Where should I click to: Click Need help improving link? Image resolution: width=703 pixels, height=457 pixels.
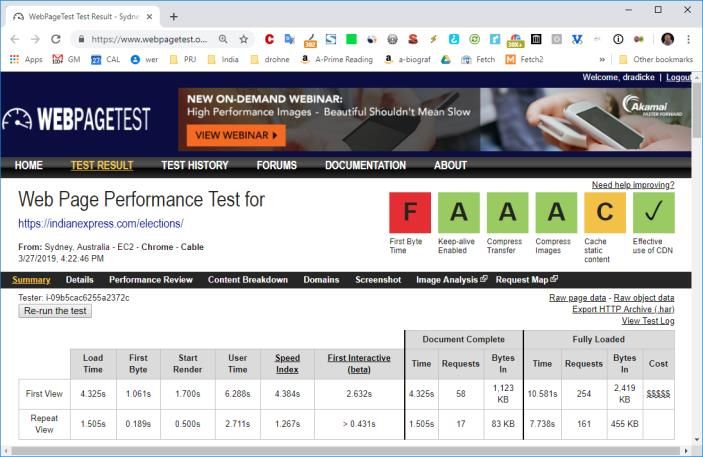(633, 185)
